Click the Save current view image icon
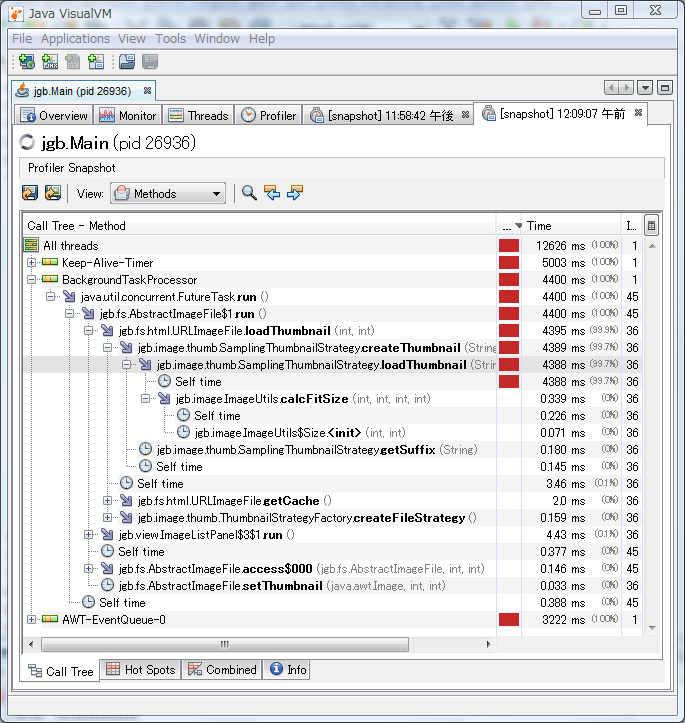 (53, 193)
